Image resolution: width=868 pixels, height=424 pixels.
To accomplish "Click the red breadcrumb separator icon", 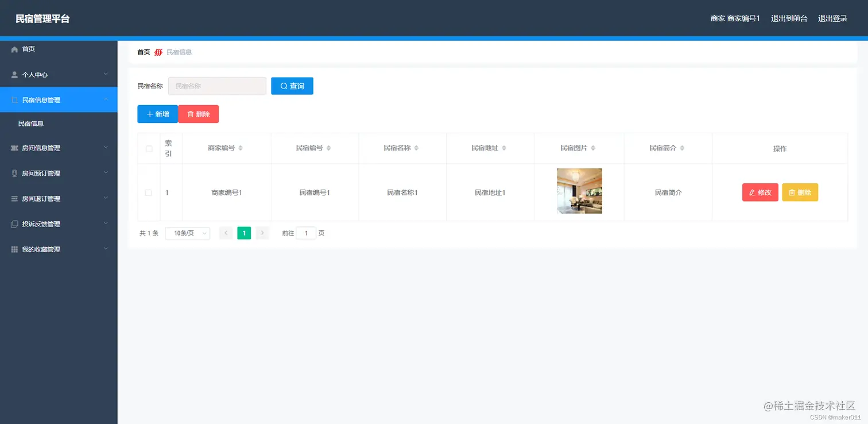I will (158, 52).
